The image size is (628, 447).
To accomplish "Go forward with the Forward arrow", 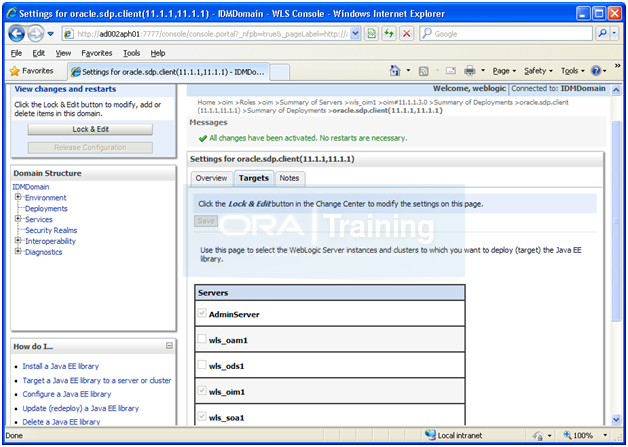I will pyautogui.click(x=35, y=34).
